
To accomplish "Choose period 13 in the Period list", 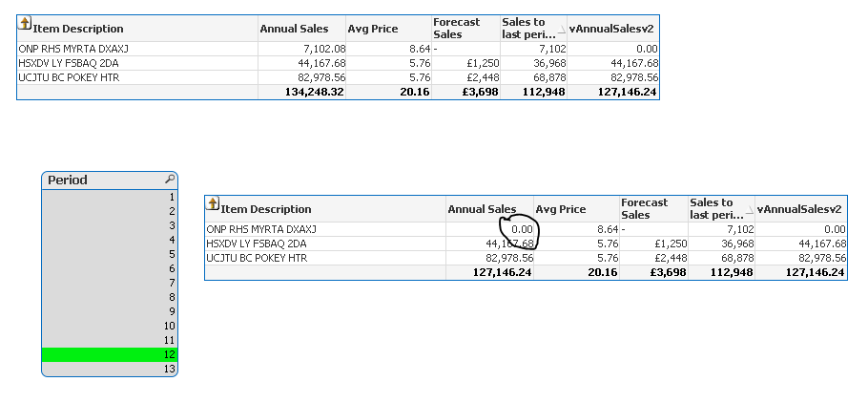I will pos(110,369).
